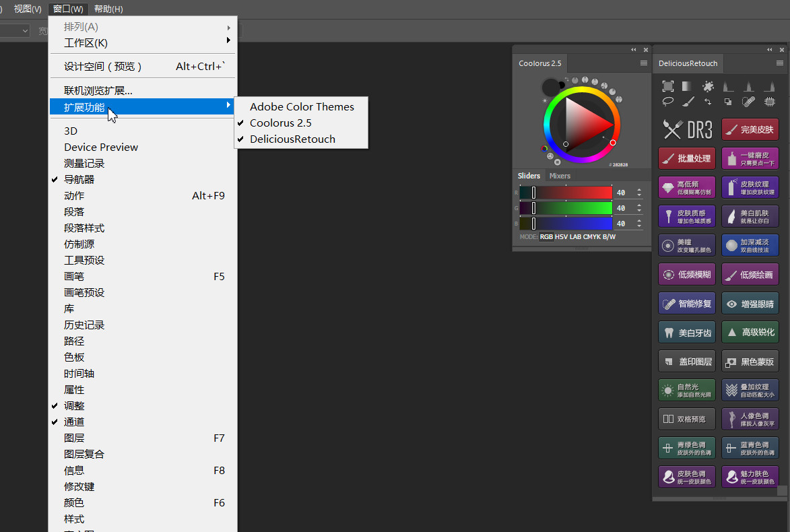Collapse the DeliciousRetouch panel with double arrows
The width and height of the screenshot is (790, 532).
(769, 49)
